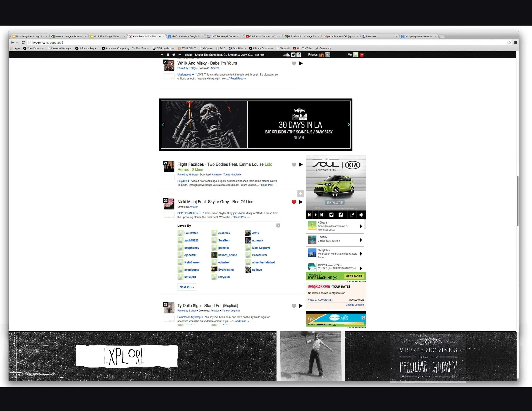
Task: Skip to previous track in player bar
Action: 162,55
